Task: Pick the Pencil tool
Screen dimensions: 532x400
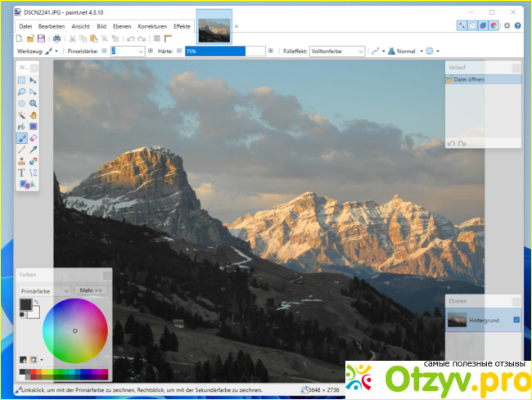Action: pos(22,150)
